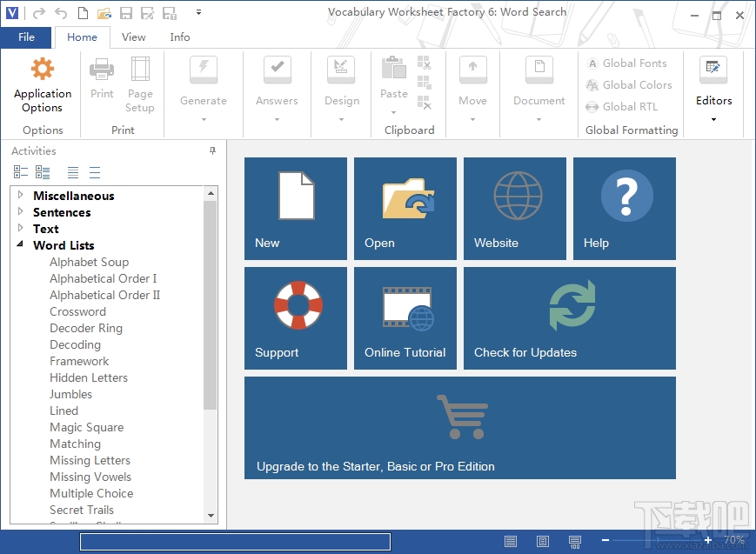Expand the Sentences tree node

coord(20,211)
